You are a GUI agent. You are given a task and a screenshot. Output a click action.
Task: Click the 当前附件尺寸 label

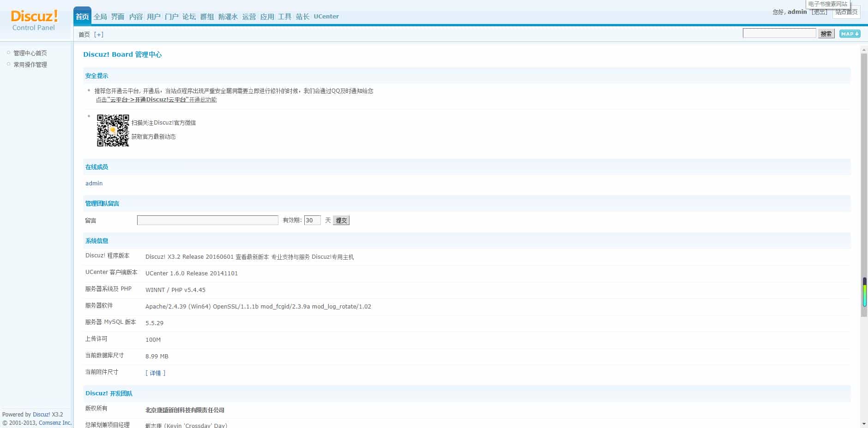point(102,372)
